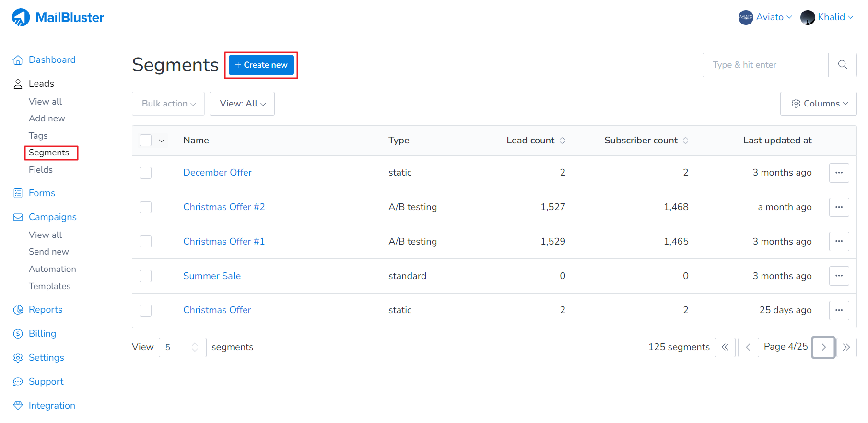Click the MailBluster logo
Image resolution: width=868 pixels, height=423 pixels.
pyautogui.click(x=58, y=18)
